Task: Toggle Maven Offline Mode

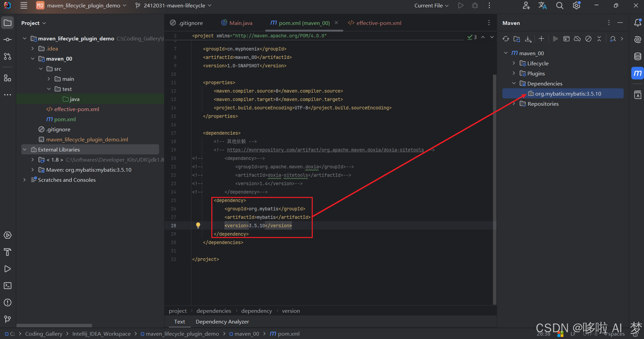Action: (x=577, y=39)
